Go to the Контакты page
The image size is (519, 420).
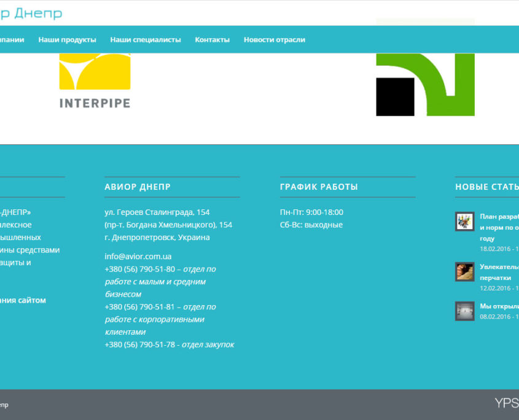(212, 40)
